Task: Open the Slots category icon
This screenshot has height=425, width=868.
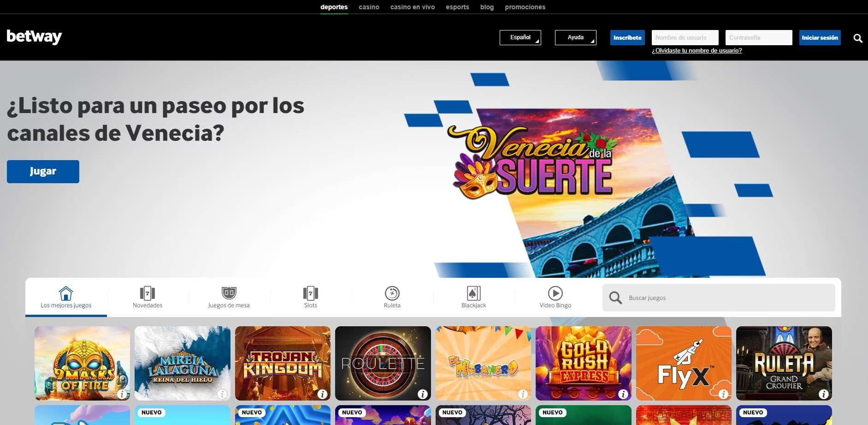Action: click(310, 293)
